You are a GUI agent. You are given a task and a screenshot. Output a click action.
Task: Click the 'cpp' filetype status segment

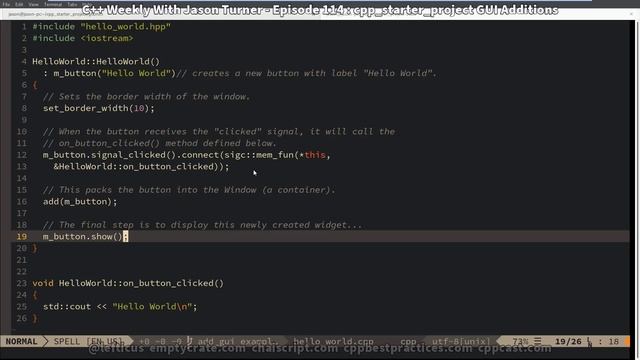point(408,341)
